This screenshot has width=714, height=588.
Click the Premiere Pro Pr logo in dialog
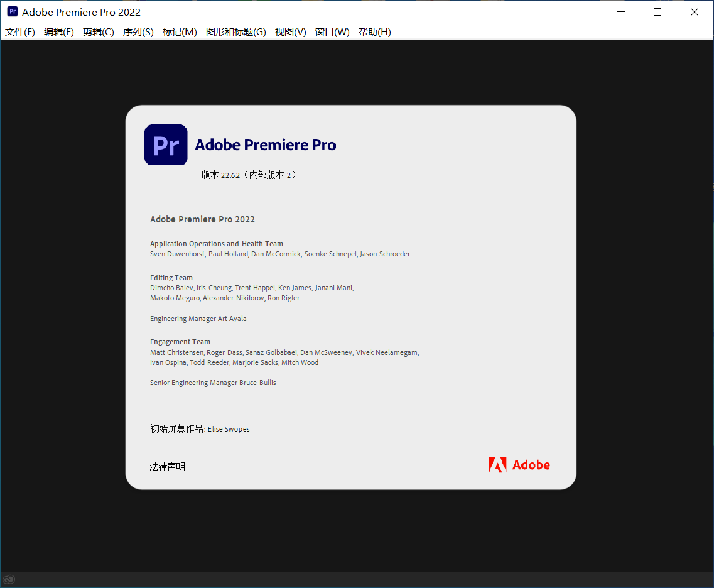(166, 145)
